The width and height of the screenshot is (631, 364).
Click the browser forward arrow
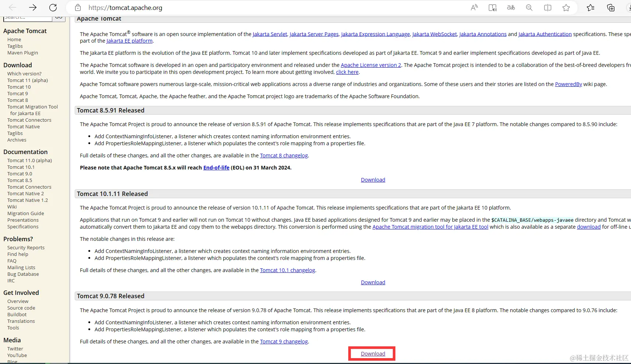(33, 7)
